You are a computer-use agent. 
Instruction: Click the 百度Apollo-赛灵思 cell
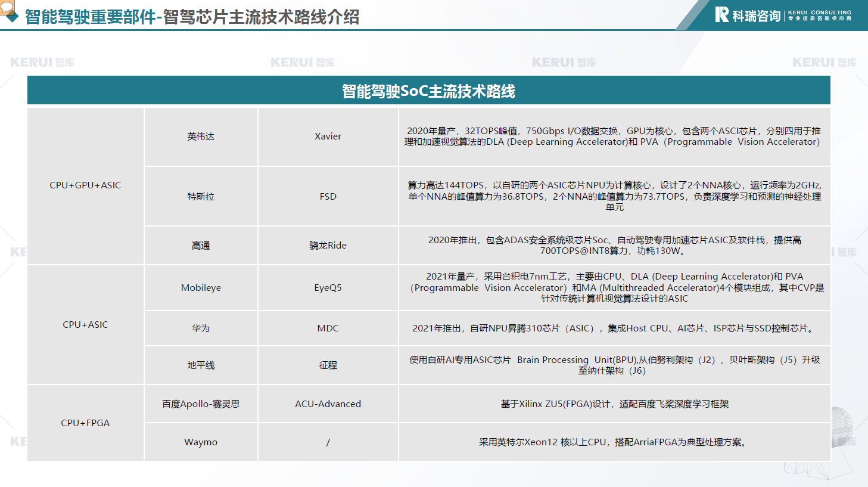coord(201,404)
